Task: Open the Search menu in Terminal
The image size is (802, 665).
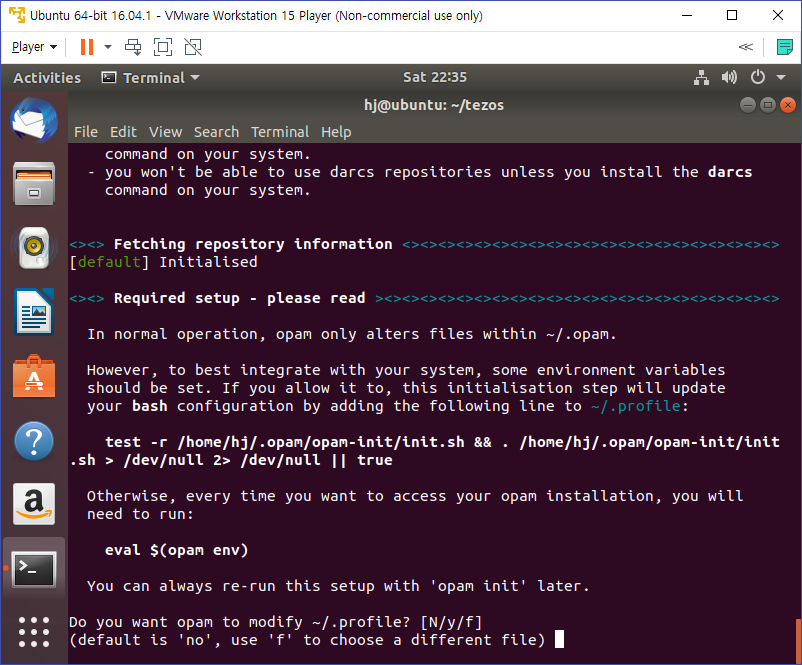Action: tap(216, 132)
